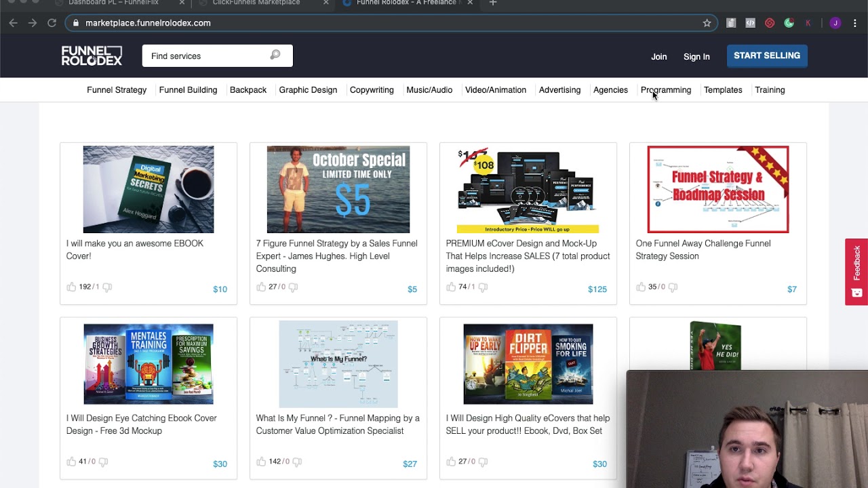Click the green extension icon in toolbar

click(789, 23)
